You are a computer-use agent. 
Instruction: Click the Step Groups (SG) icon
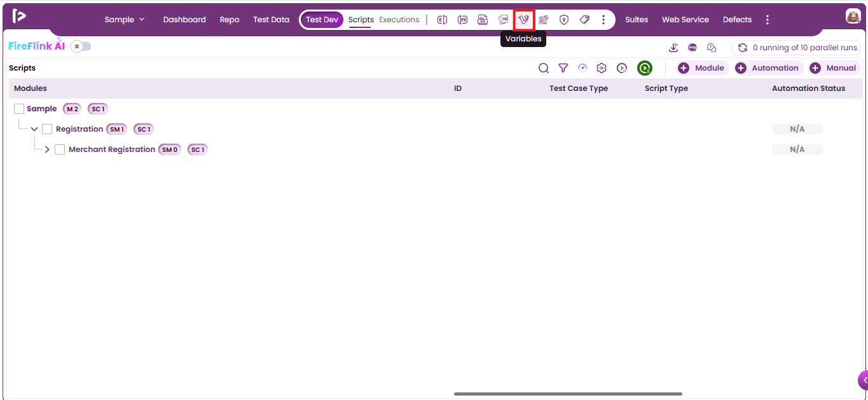[x=483, y=20]
